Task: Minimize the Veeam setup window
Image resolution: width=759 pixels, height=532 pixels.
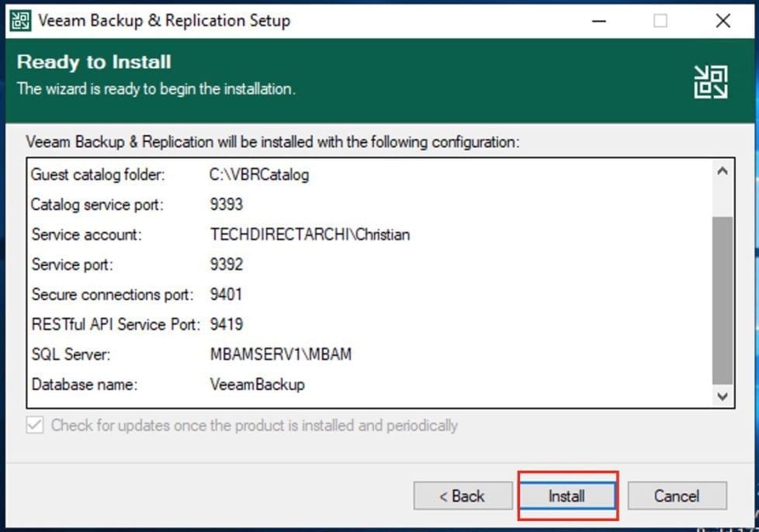Action: click(x=598, y=21)
